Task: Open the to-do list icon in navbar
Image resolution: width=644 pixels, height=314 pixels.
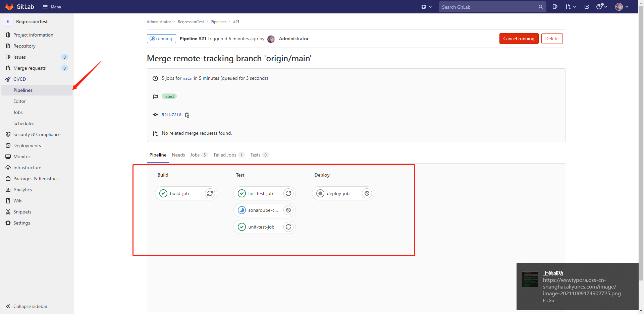Action: click(587, 7)
